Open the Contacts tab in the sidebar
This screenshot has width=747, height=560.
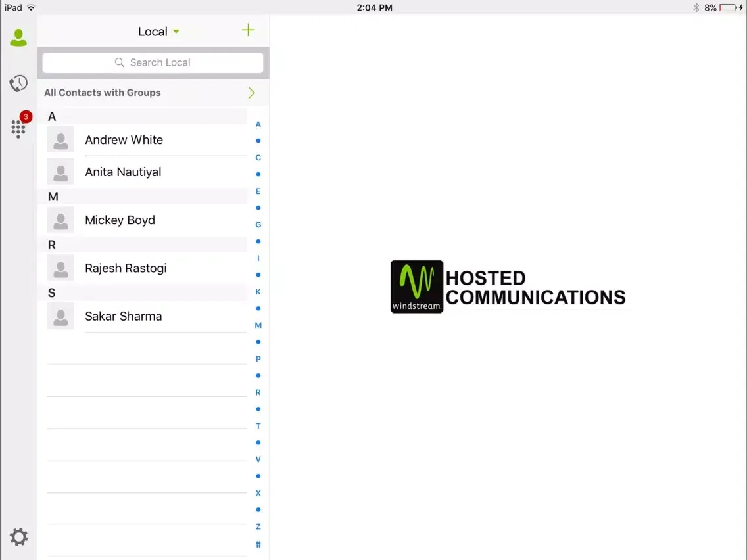(18, 37)
